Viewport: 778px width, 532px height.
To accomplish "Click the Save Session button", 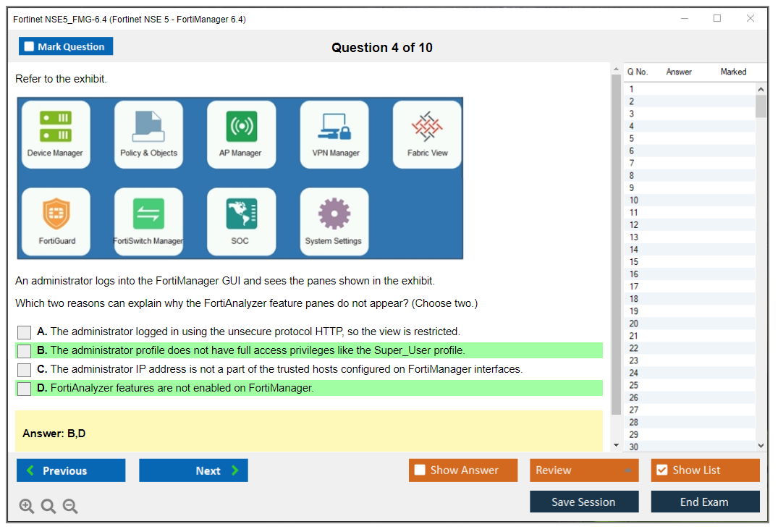I will coord(584,502).
